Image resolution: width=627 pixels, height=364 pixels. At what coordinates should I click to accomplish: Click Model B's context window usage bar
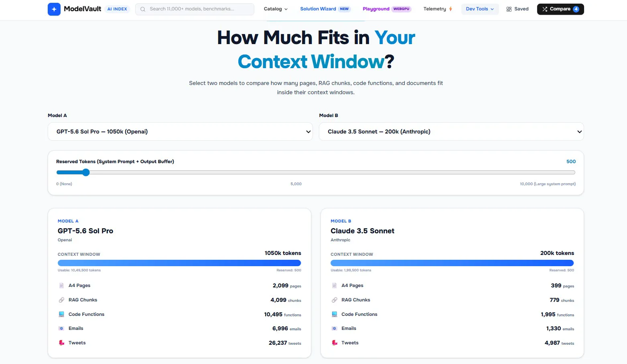(452, 263)
